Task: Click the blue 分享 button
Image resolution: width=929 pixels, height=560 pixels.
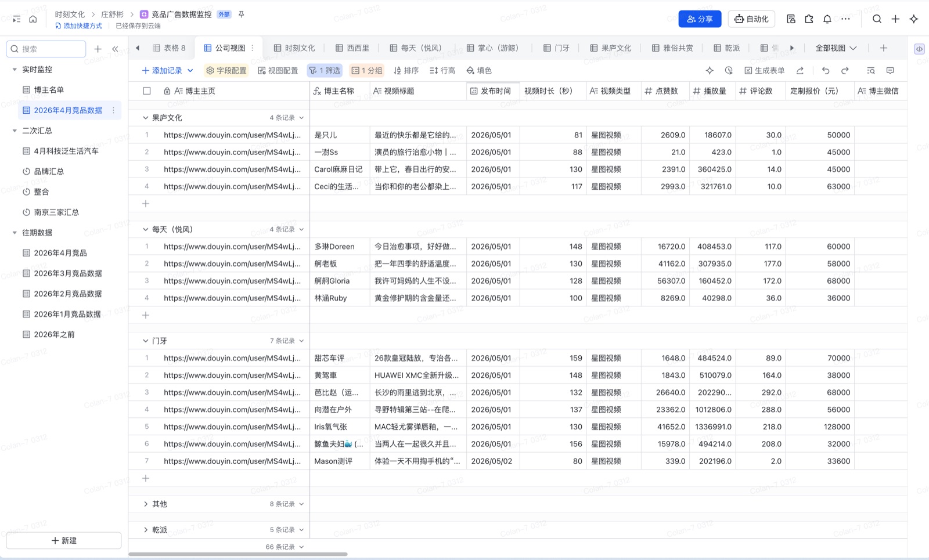Action: pos(700,19)
